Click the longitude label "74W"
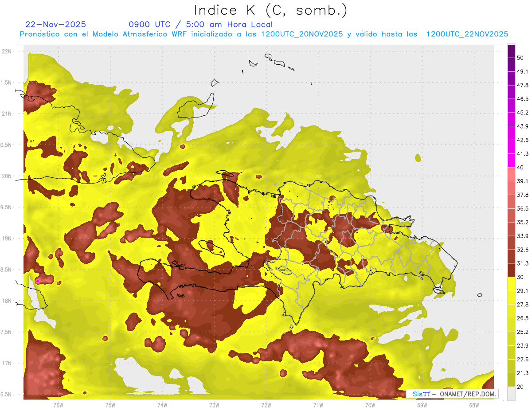 point(162,405)
